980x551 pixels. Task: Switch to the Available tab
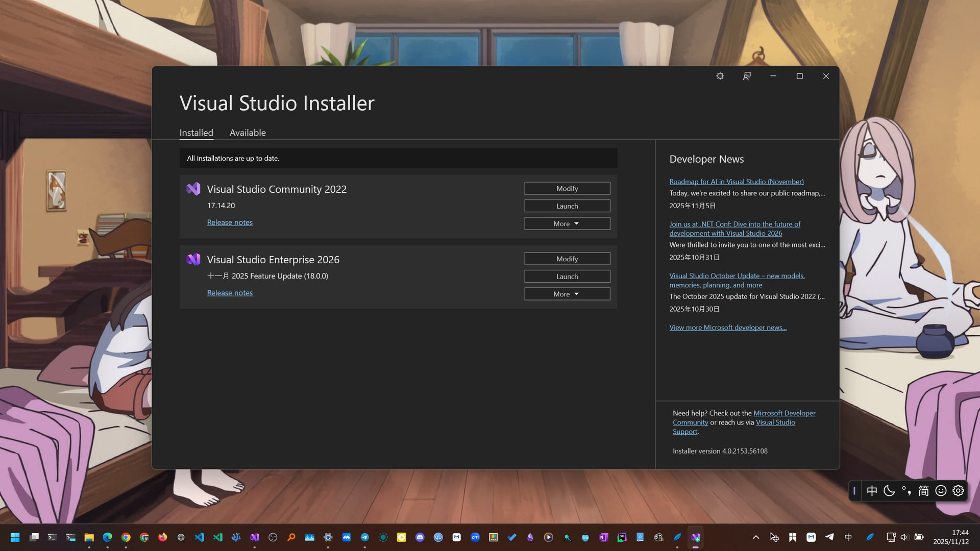click(x=248, y=133)
